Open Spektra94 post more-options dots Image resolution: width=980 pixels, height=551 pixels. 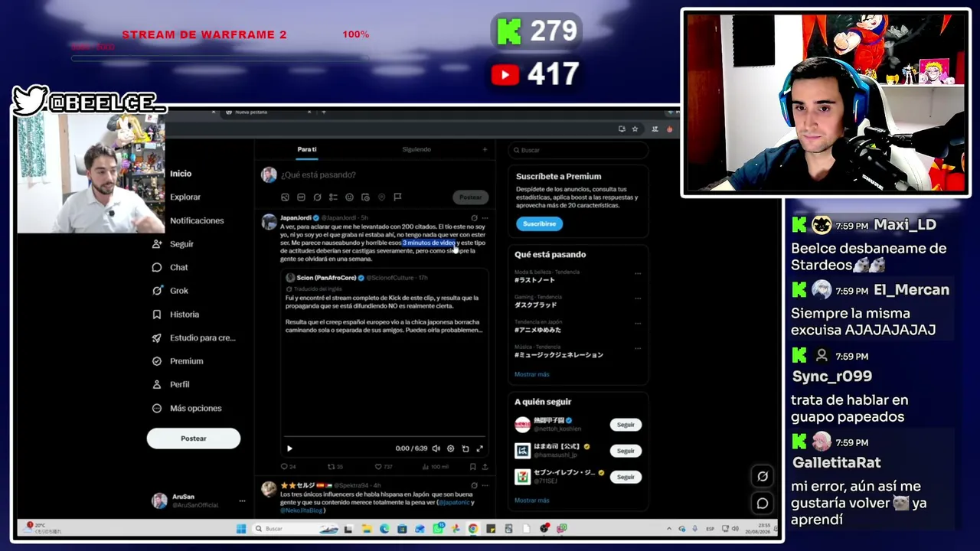tap(485, 485)
